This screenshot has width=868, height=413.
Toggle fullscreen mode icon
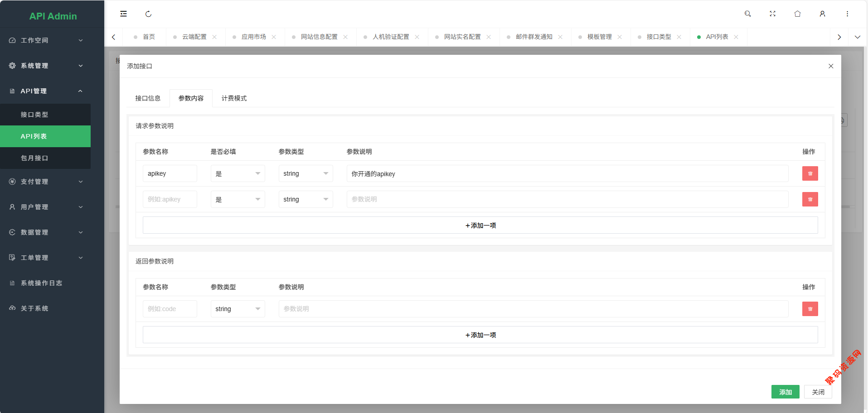[x=772, y=14]
